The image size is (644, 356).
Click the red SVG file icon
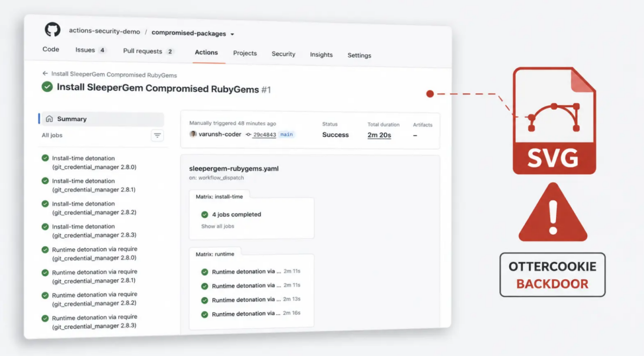point(554,120)
